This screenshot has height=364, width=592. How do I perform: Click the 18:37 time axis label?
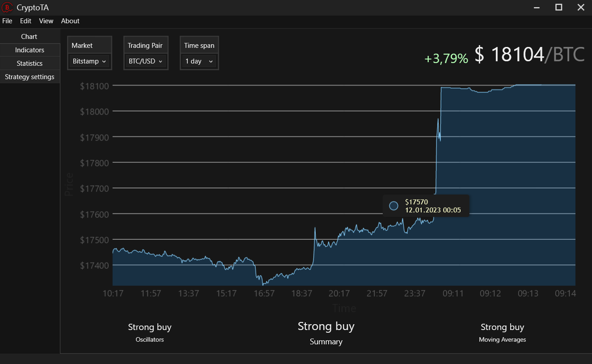(x=302, y=293)
